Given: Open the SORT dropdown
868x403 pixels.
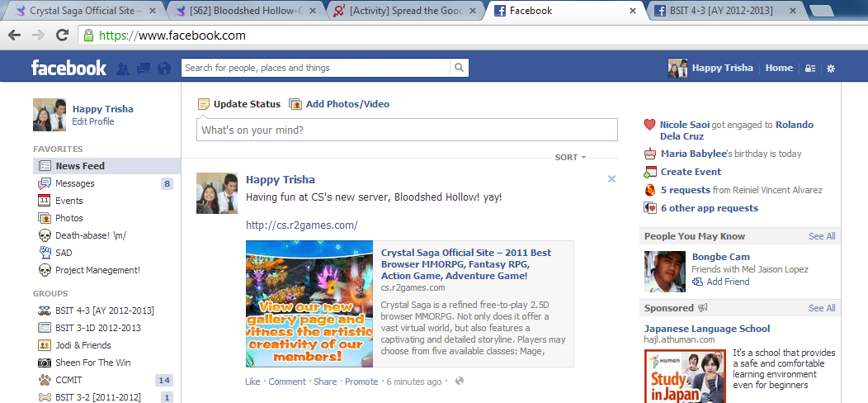Looking at the screenshot, I should [x=570, y=157].
